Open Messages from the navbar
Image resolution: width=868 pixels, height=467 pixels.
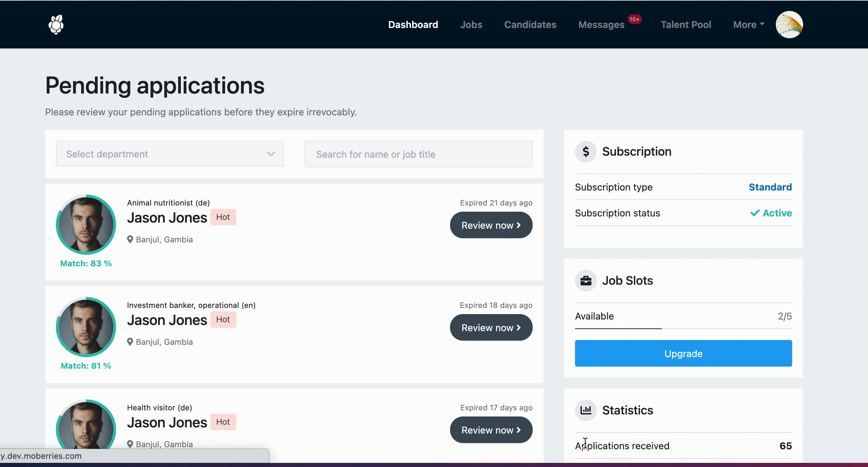[601, 25]
